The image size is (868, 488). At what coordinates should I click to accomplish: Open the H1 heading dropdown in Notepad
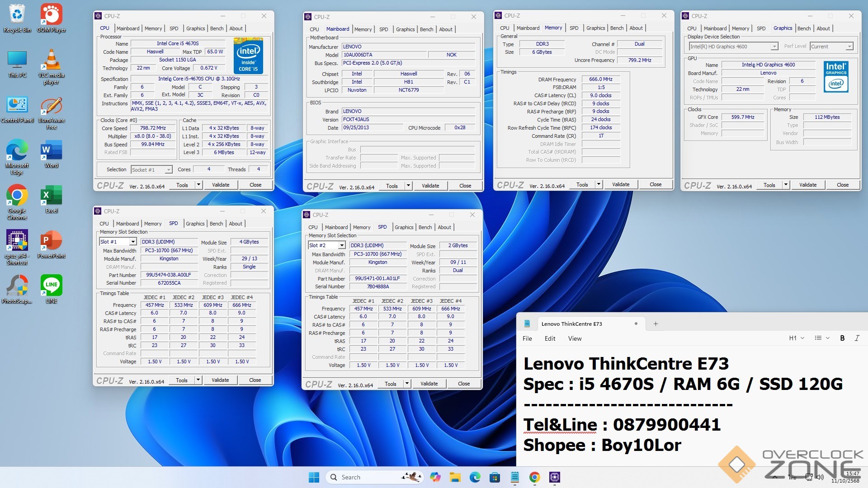point(796,338)
